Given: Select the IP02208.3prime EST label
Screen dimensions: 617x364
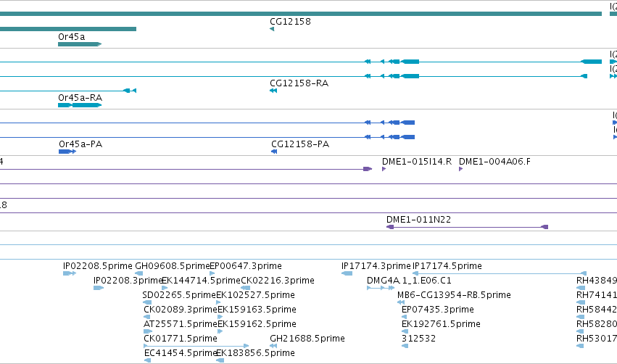Looking at the screenshot, I should tap(128, 281).
